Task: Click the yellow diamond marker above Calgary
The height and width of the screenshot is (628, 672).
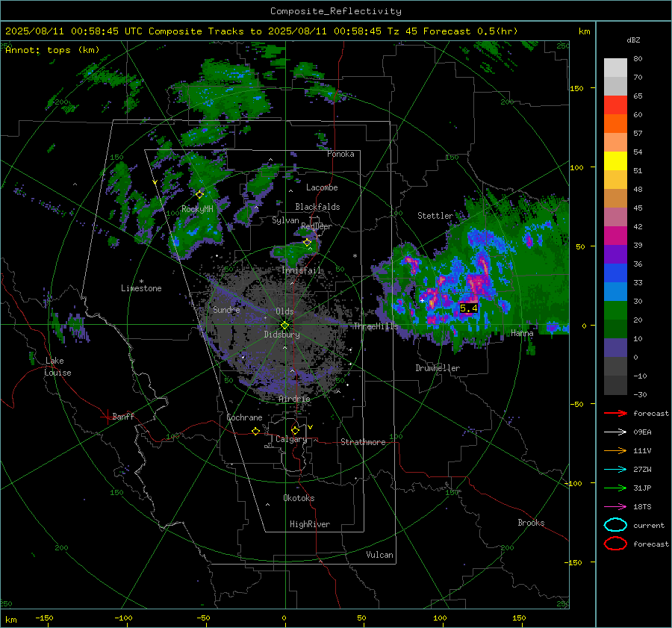Action: click(295, 430)
